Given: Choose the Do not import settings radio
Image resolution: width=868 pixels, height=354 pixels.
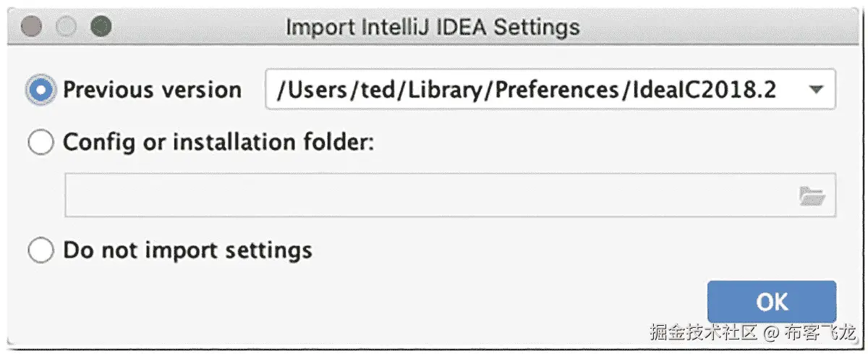Looking at the screenshot, I should click(x=41, y=250).
